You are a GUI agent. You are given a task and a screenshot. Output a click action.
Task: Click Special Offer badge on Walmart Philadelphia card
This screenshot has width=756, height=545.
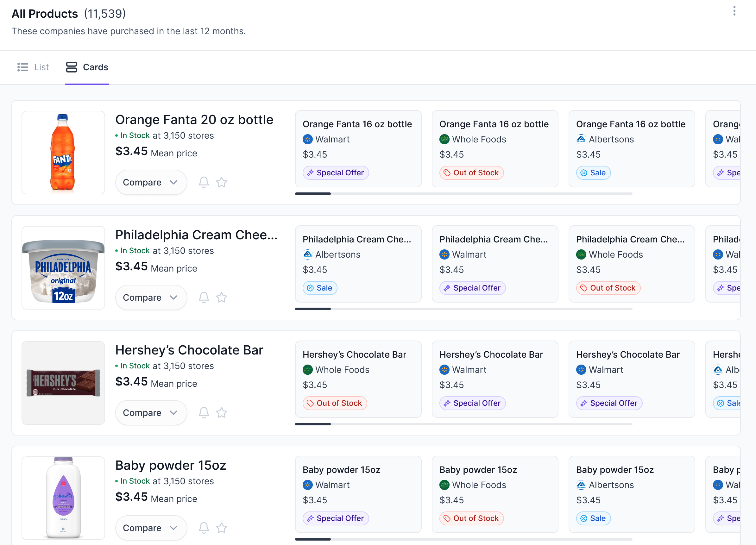coord(472,288)
